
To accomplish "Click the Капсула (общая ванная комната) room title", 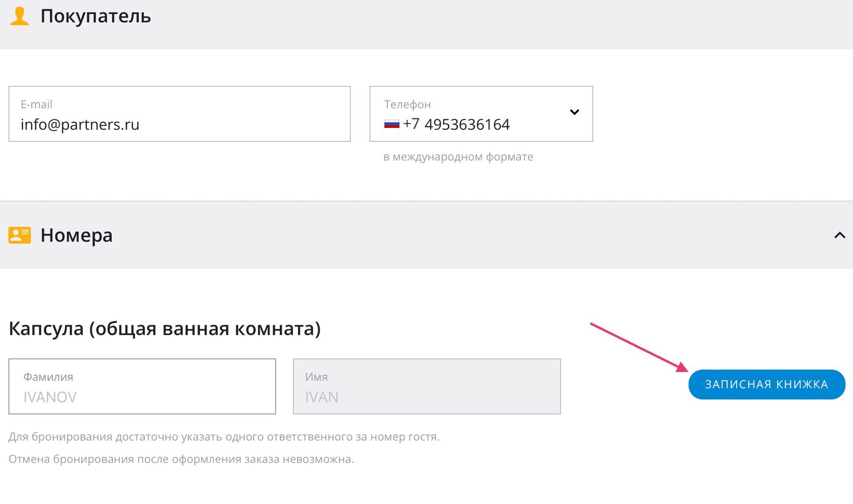I will tap(165, 329).
